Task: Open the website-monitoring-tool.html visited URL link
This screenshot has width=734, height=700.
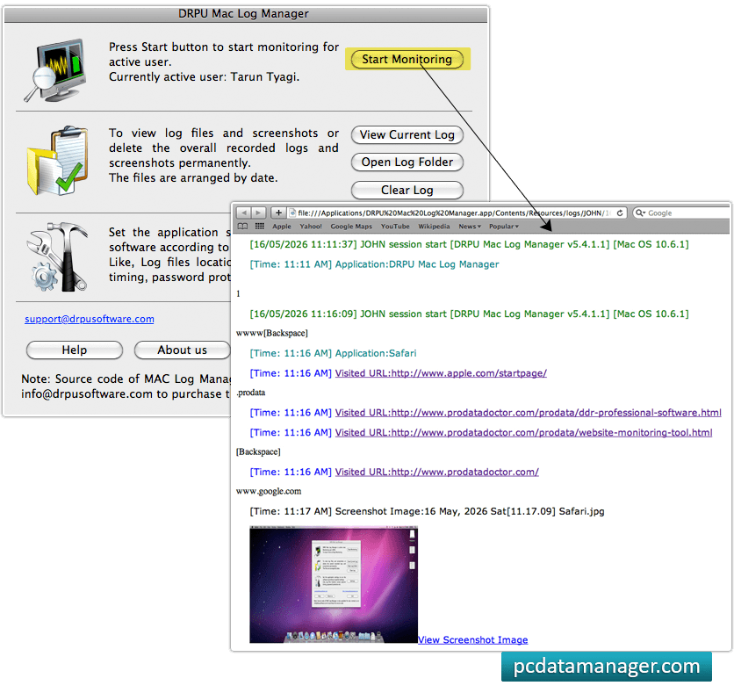Action: (x=523, y=433)
